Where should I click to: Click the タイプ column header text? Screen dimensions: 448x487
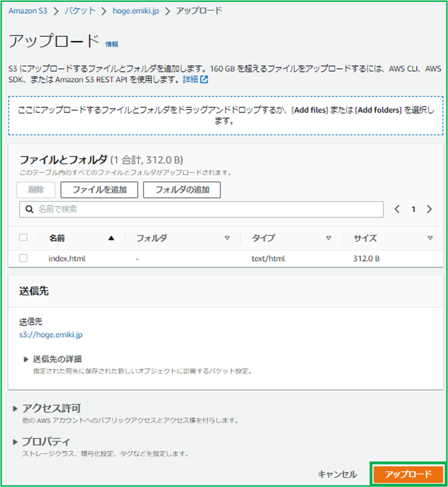click(x=263, y=238)
